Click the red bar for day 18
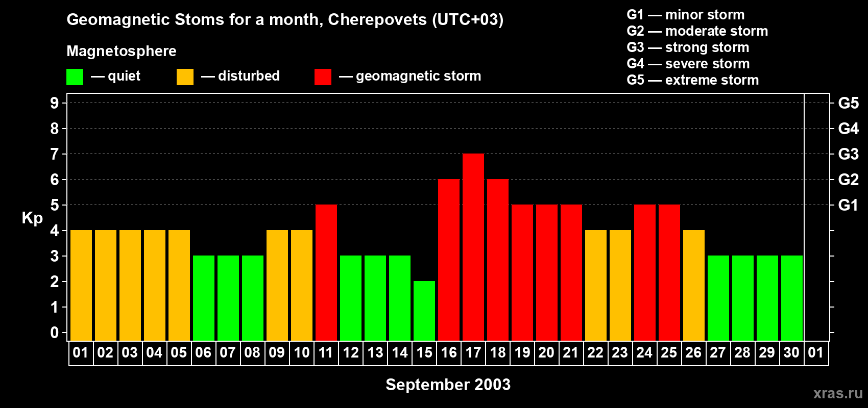 [x=498, y=260]
